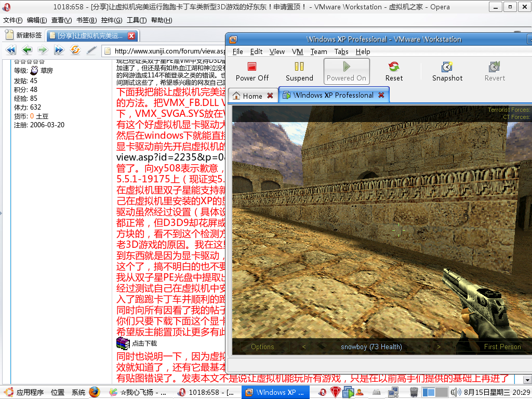Click the volume speaker icon

(x=455, y=392)
